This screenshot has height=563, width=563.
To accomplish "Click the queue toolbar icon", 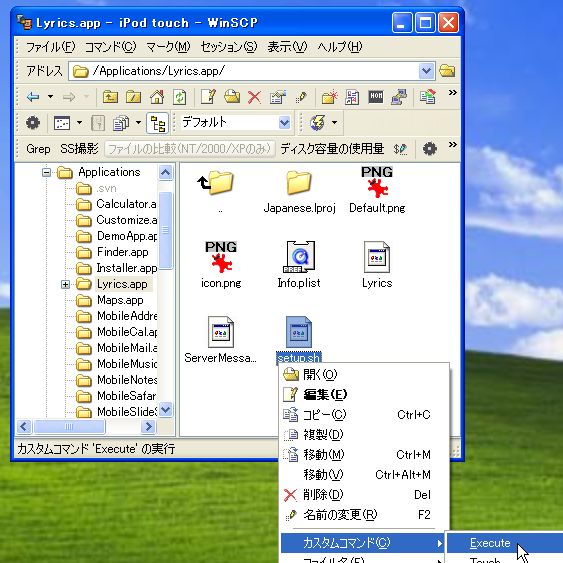I will tap(98, 123).
